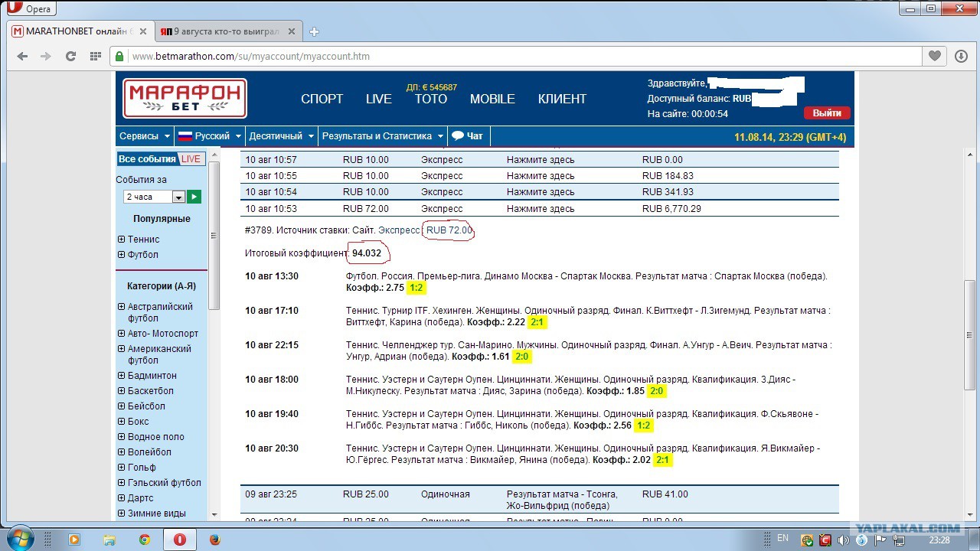
Task: Select the LIVE tab next to Все события
Action: 191,159
